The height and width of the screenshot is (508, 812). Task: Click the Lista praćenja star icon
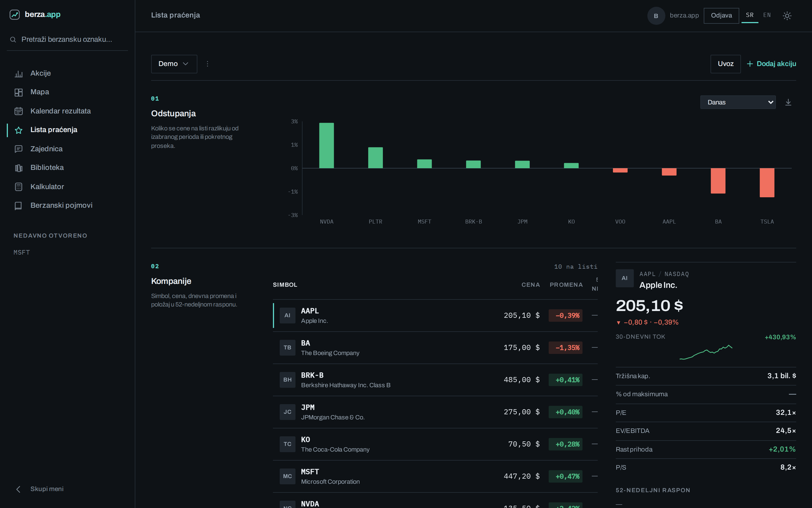coord(19,130)
